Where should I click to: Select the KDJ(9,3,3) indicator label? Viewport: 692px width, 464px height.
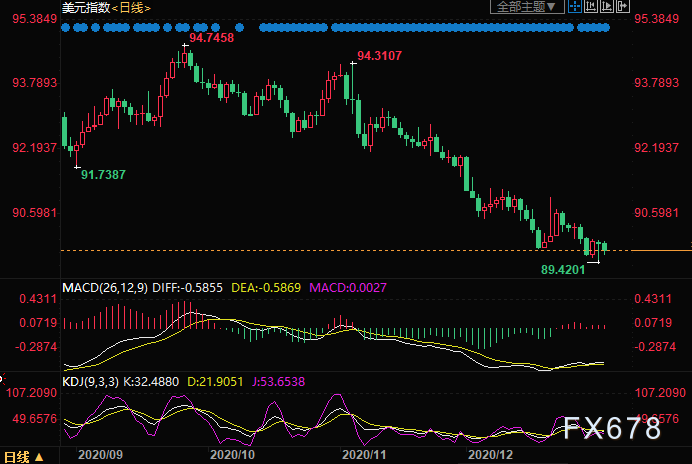click(92, 381)
